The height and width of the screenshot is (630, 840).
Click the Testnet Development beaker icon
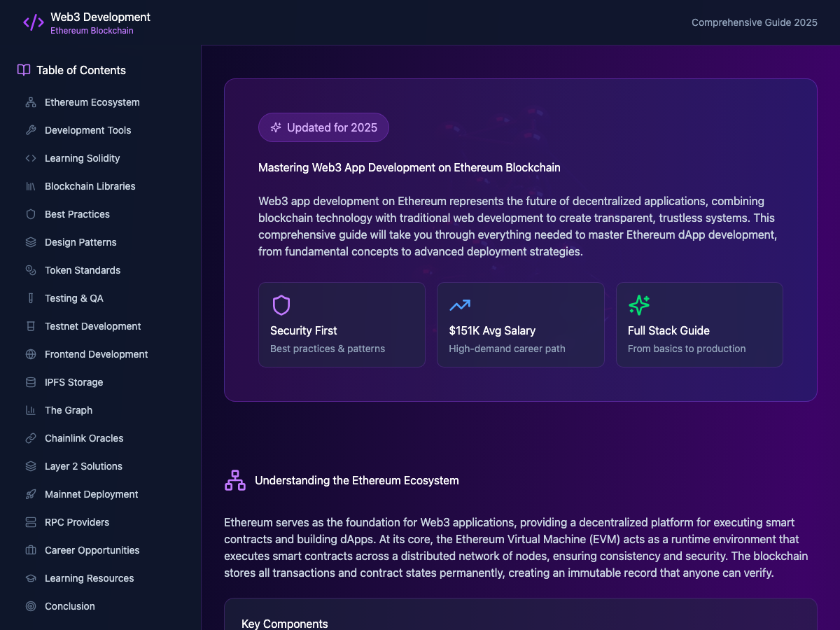pos(31,326)
